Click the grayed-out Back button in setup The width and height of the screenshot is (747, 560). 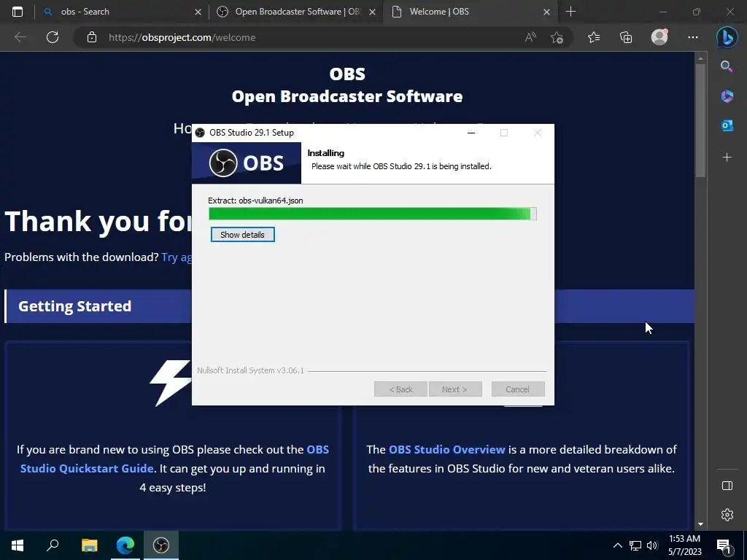[400, 389]
